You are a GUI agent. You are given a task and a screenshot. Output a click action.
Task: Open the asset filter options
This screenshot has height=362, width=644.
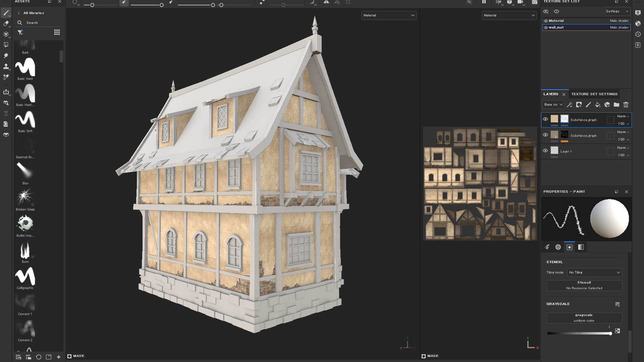click(20, 32)
